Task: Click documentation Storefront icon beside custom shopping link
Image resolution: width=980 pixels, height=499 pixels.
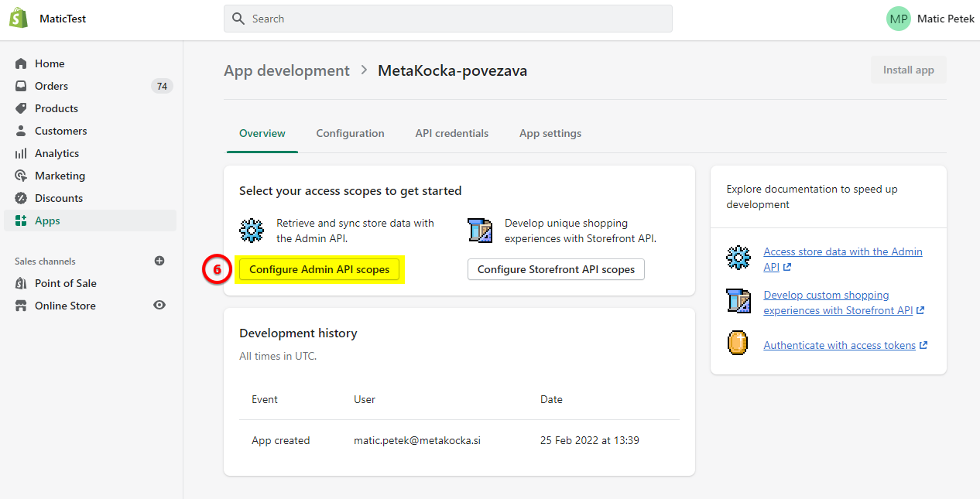Action: click(738, 300)
